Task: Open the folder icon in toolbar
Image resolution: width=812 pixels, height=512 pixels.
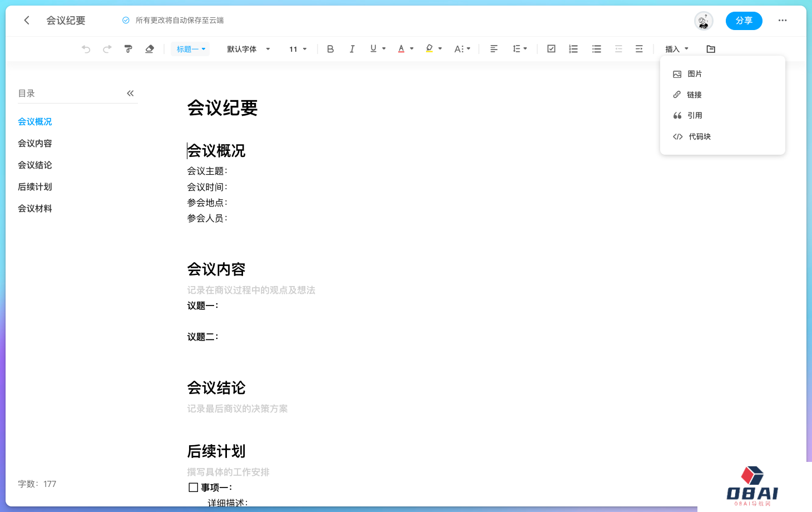Action: 711,49
